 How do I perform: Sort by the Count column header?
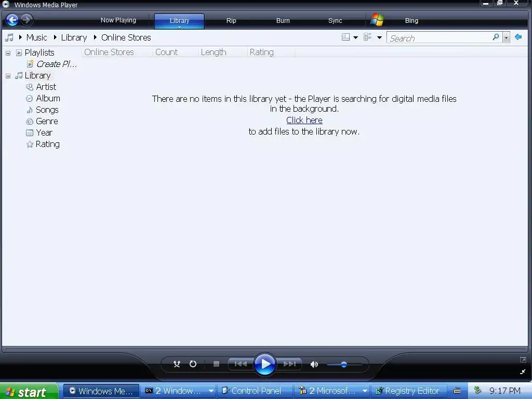[x=176, y=52]
